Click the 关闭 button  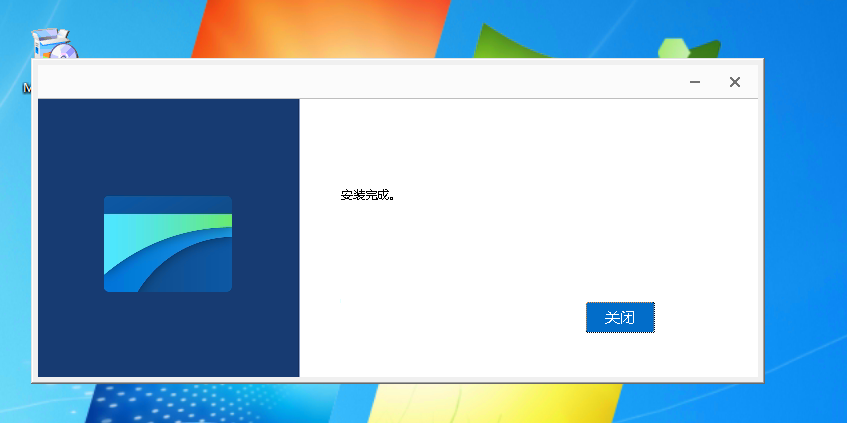click(620, 318)
